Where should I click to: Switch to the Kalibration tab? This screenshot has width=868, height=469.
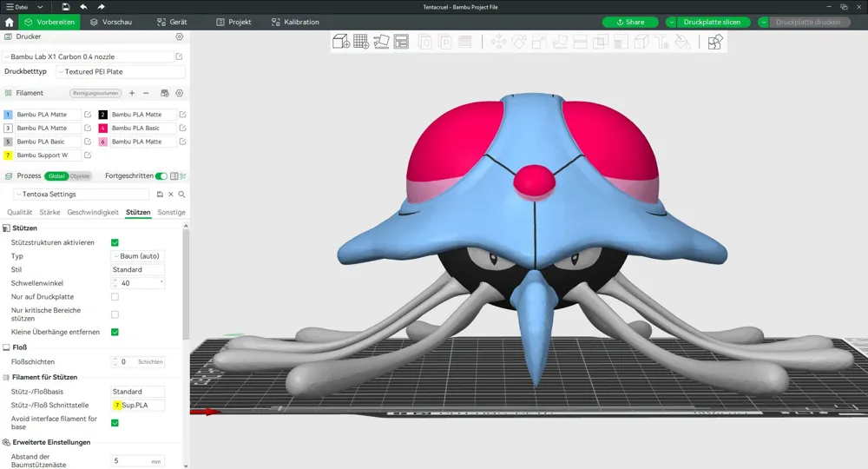[295, 23]
